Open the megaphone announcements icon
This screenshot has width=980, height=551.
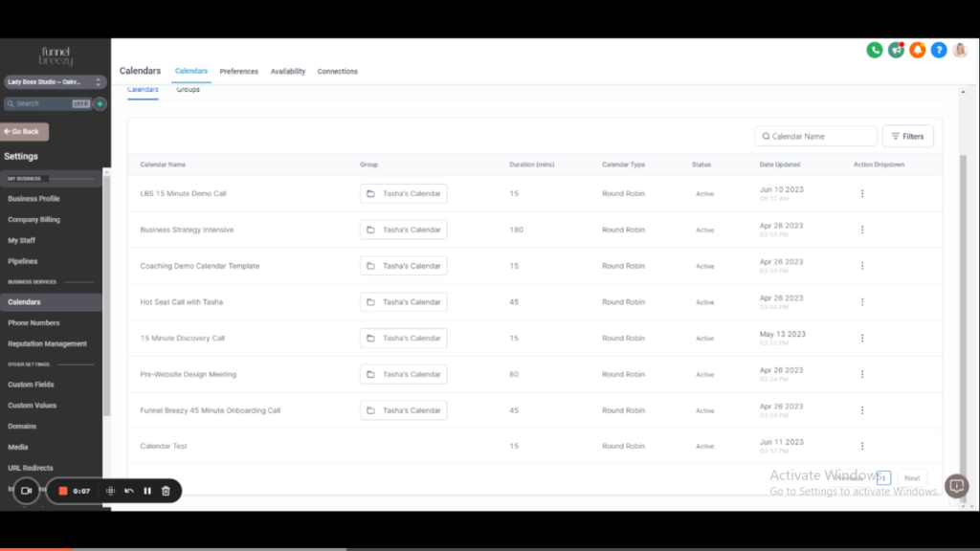tap(896, 50)
